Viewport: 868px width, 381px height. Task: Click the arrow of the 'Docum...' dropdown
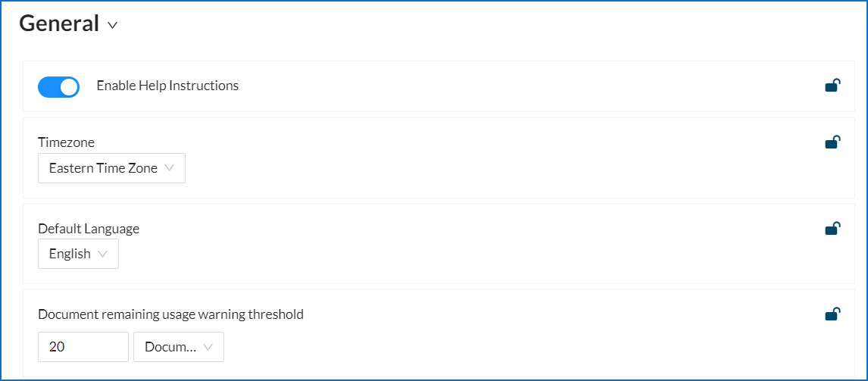pos(208,347)
